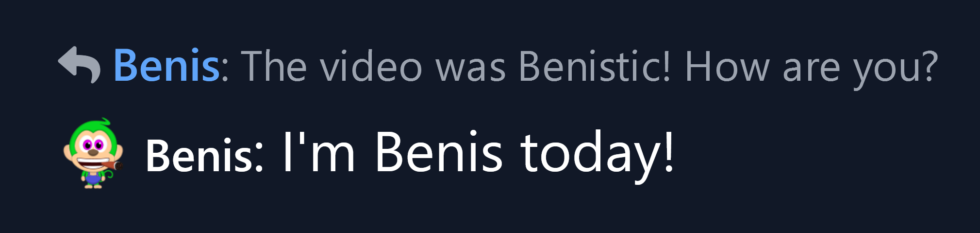Click the word "How" in the reply preview
Screen dimensions: 980x233
click(727, 66)
